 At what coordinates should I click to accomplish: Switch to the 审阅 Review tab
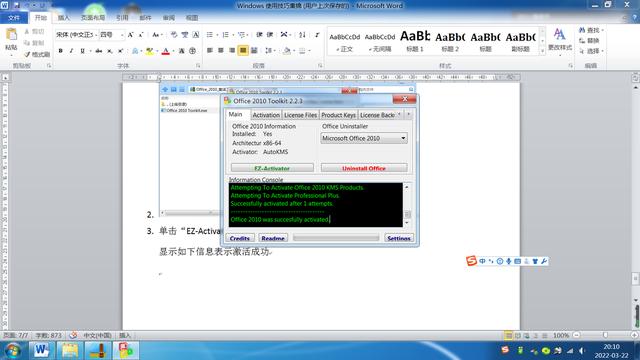(x=169, y=18)
